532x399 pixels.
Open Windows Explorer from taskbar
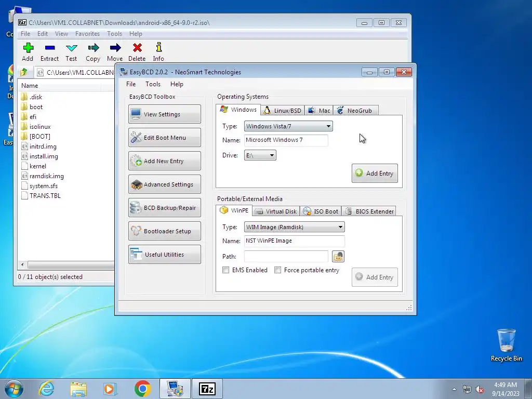pyautogui.click(x=79, y=389)
